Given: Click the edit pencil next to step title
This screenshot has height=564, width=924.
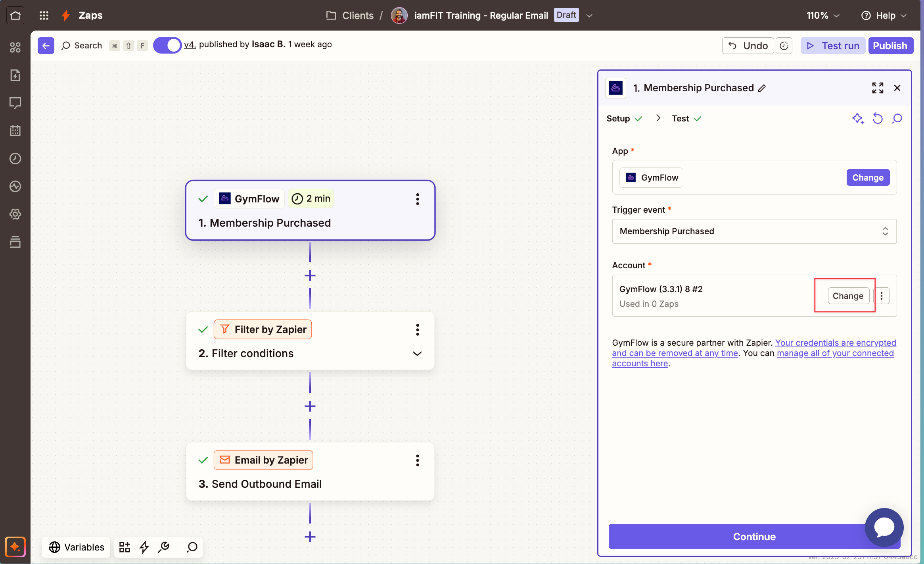Looking at the screenshot, I should click(762, 88).
